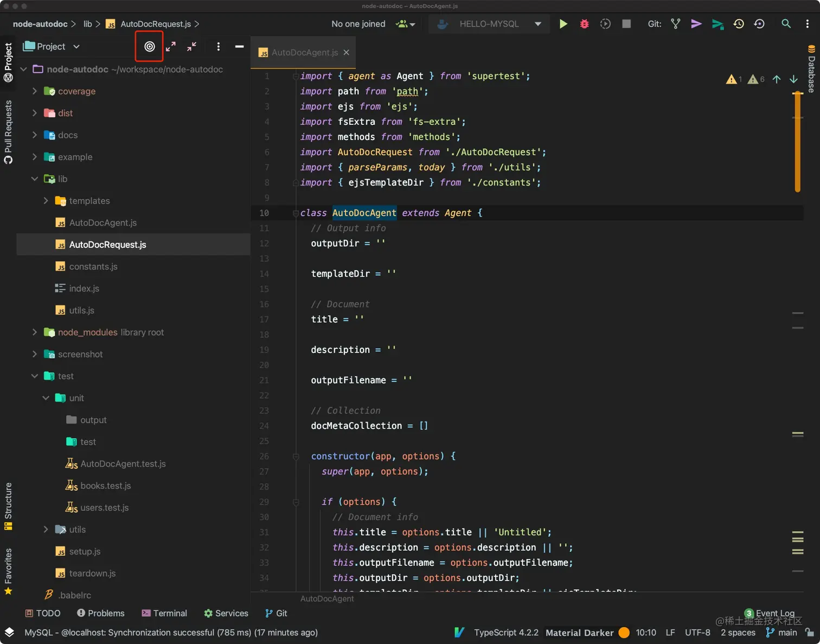
Task: Click the Expand All icon in Project panel
Action: pos(171,47)
